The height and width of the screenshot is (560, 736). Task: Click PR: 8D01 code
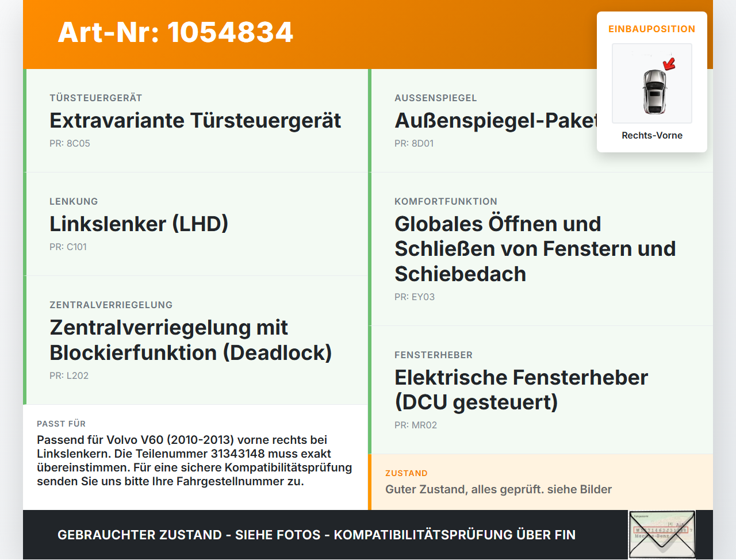click(x=414, y=144)
